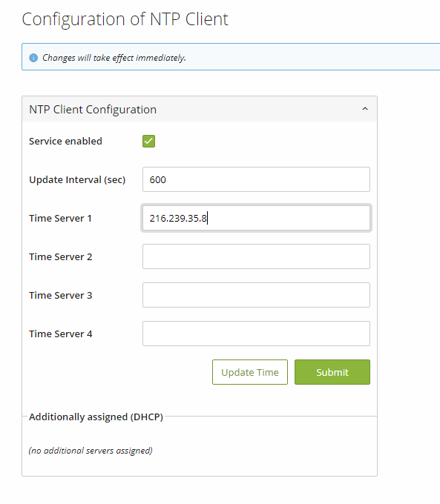The width and height of the screenshot is (440, 504).
Task: Click the Time Server 4 label
Action: coord(61,334)
